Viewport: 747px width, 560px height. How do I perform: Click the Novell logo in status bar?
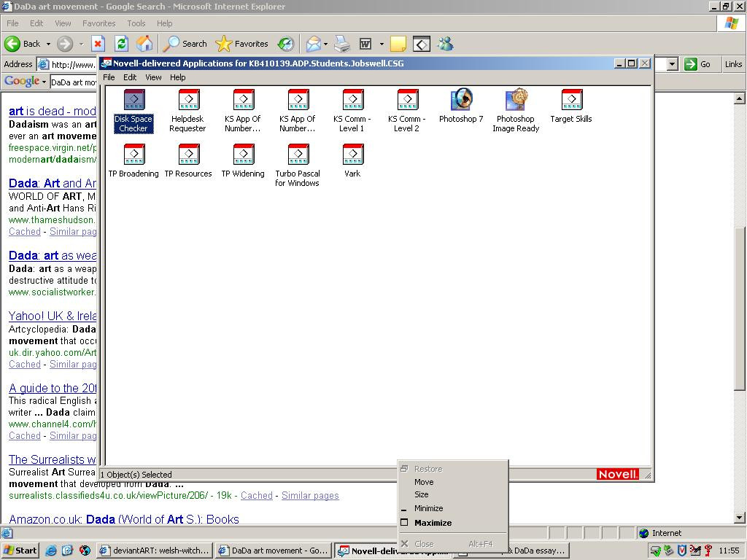(617, 474)
